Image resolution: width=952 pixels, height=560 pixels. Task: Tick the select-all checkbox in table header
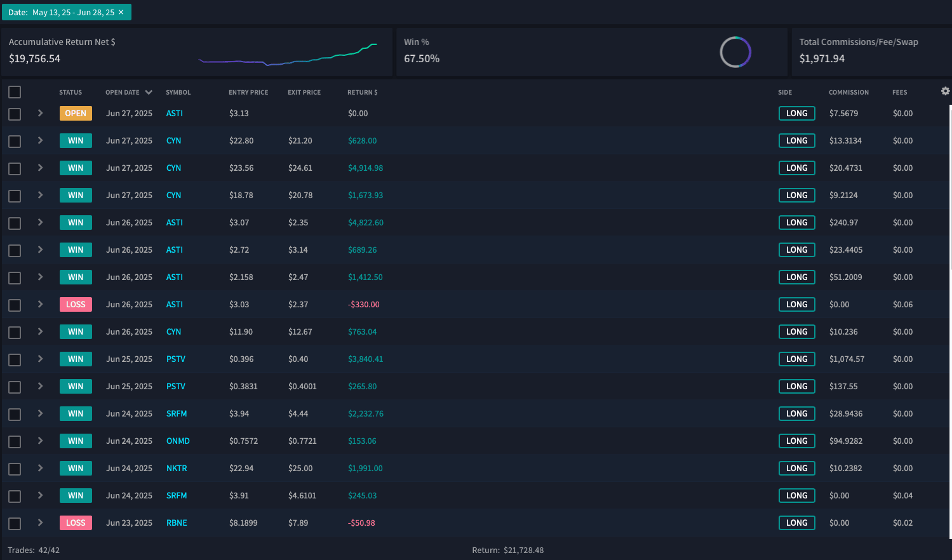15,92
